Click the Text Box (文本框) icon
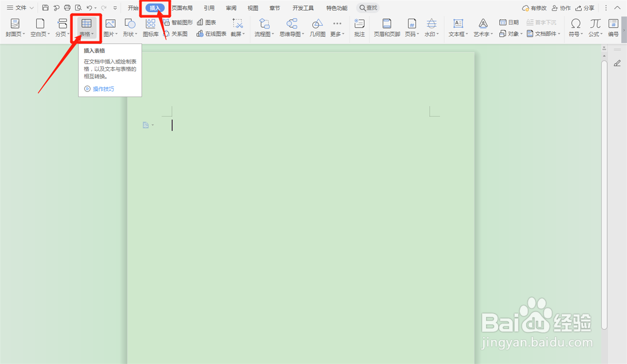Image resolution: width=627 pixels, height=364 pixels. (x=458, y=24)
